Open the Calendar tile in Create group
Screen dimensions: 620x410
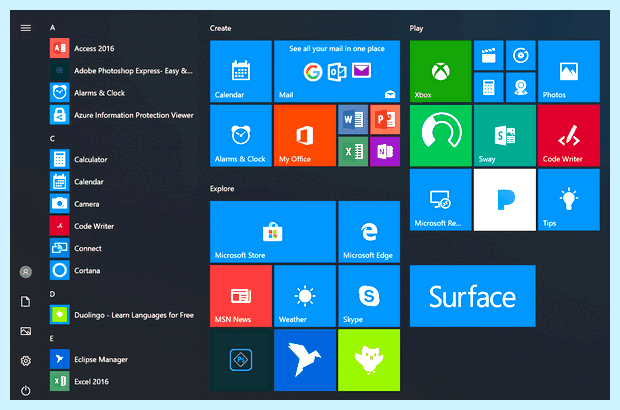[241, 71]
